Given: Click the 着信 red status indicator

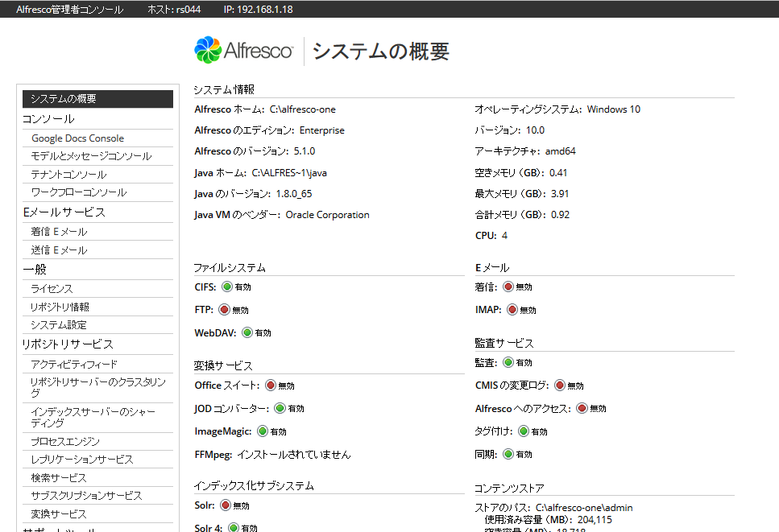Looking at the screenshot, I should click(508, 287).
